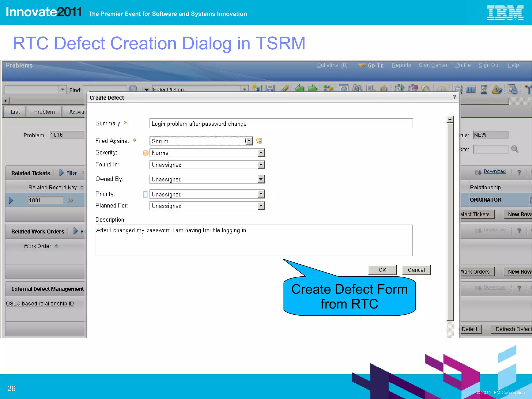The image size is (532, 399).
Task: Click the Find magnifier button beside Find field
Action: pos(133,89)
